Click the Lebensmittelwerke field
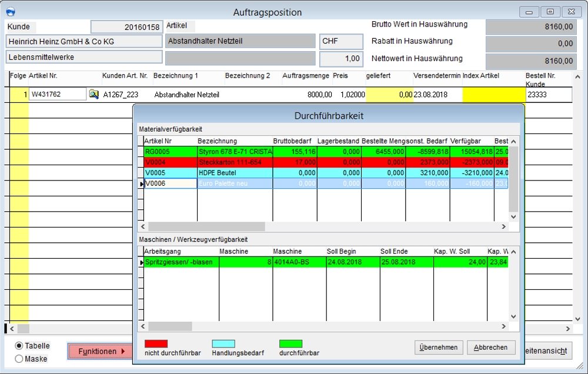588x374 pixels. (x=84, y=57)
